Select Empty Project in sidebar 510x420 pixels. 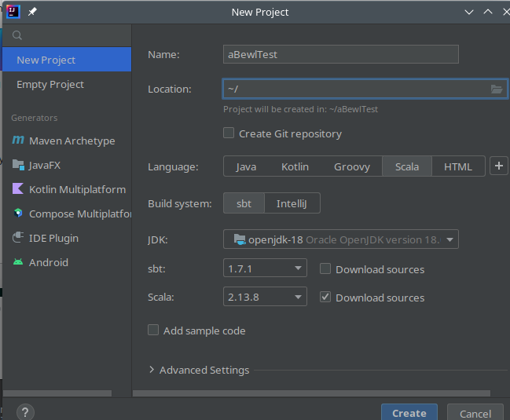coord(67,84)
